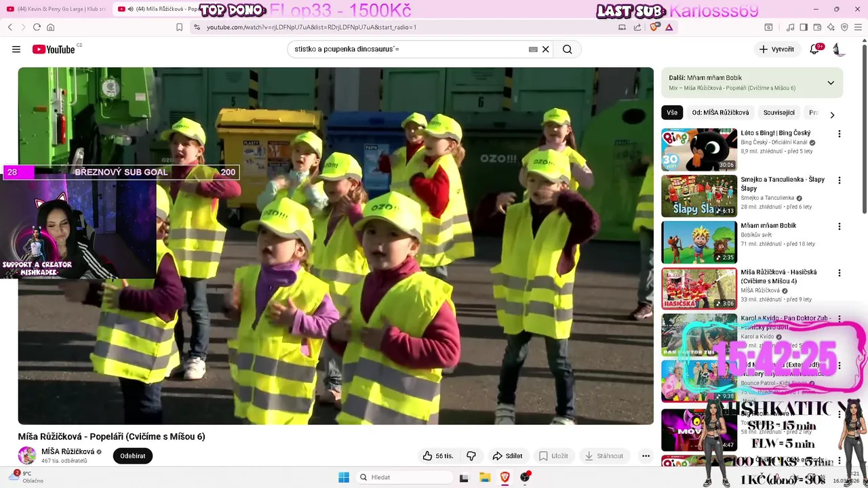Open the Brave Wallet icon

[x=817, y=27]
